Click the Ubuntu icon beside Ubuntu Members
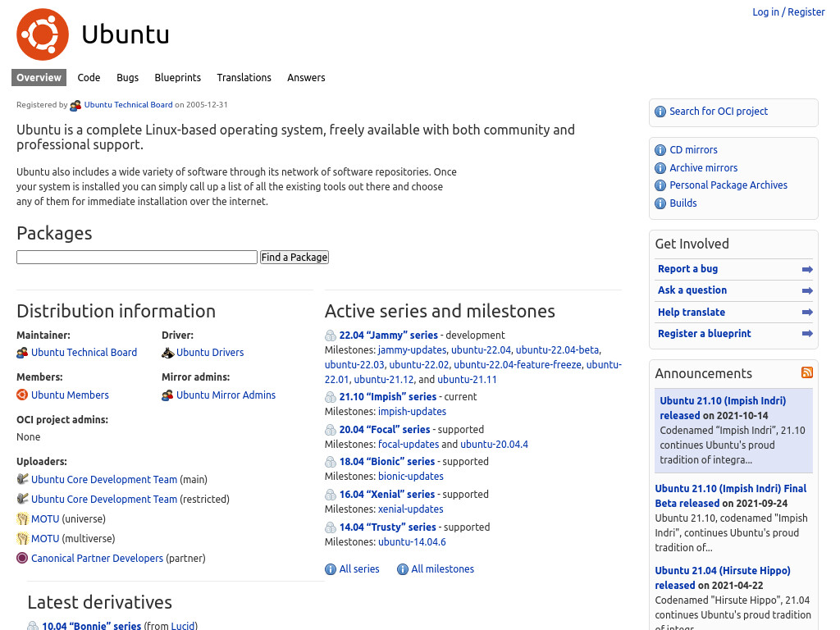Image resolution: width=840 pixels, height=630 pixels. (x=22, y=395)
